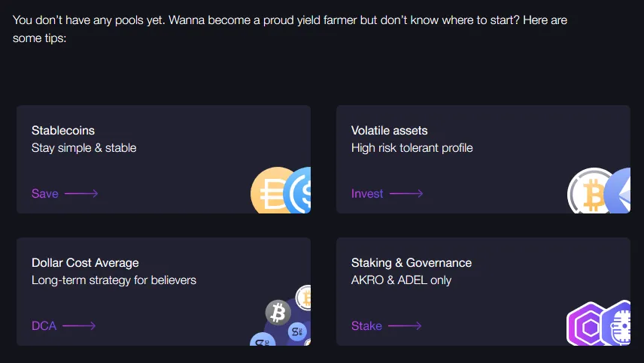This screenshot has height=363, width=644.
Task: Select the Dollar Cost Average card title
Action: coord(85,262)
